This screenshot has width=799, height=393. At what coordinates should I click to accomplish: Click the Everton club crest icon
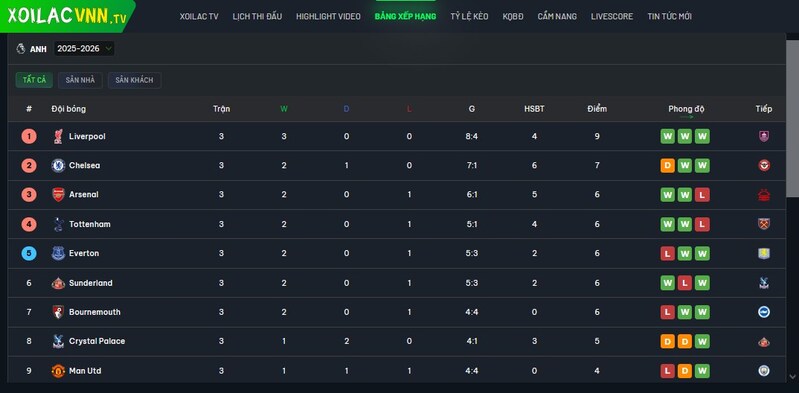pyautogui.click(x=58, y=253)
